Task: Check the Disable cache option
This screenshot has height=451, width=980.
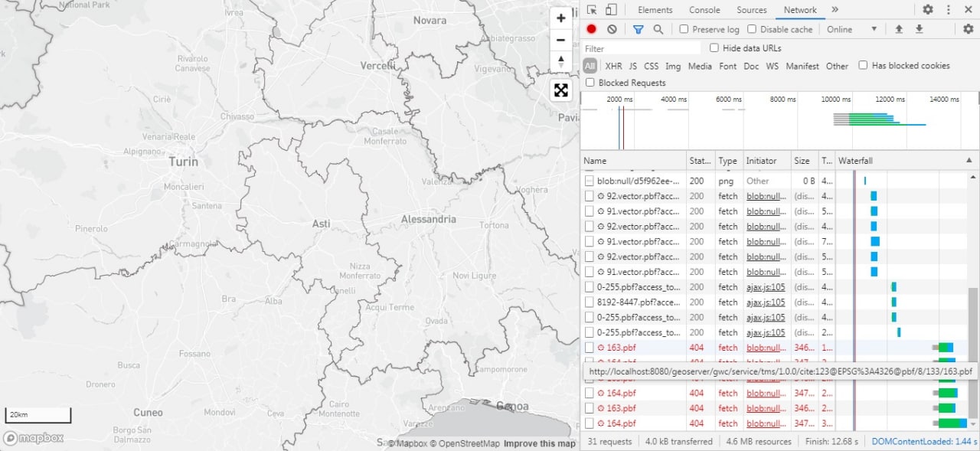Action: coord(752,29)
